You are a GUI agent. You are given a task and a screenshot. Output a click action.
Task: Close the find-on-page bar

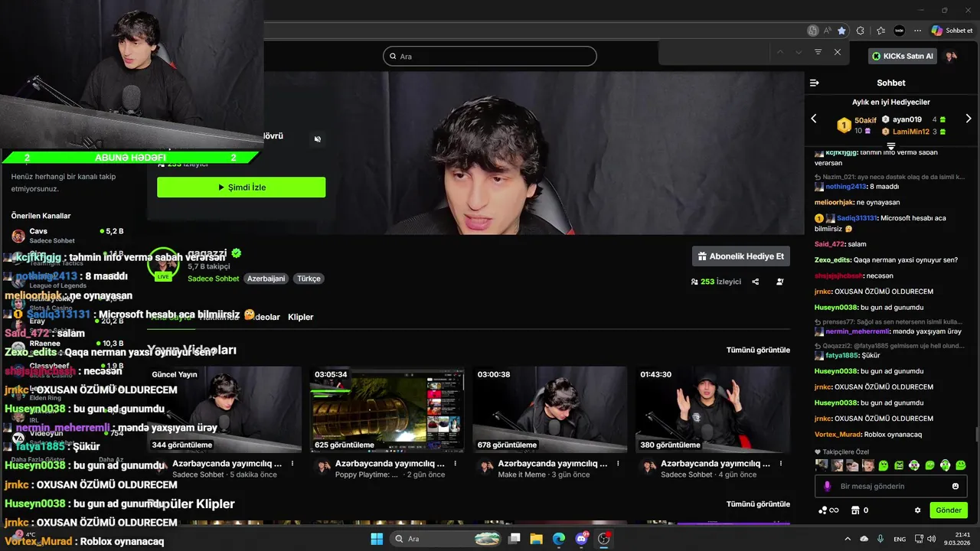tap(838, 52)
